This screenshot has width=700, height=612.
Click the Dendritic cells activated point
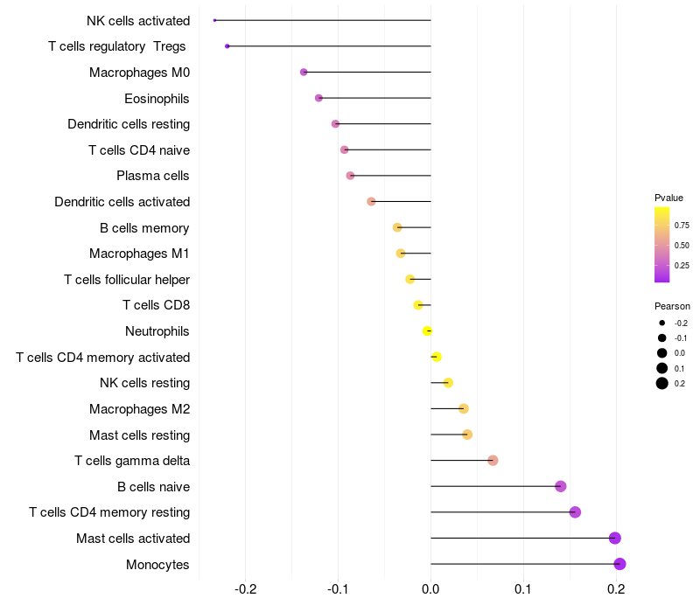coord(371,202)
